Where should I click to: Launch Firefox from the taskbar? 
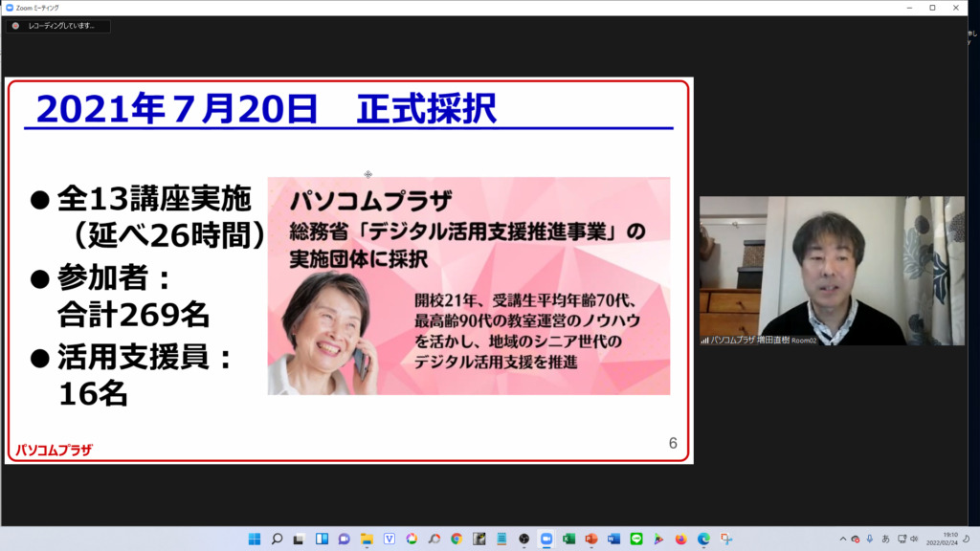point(681,540)
